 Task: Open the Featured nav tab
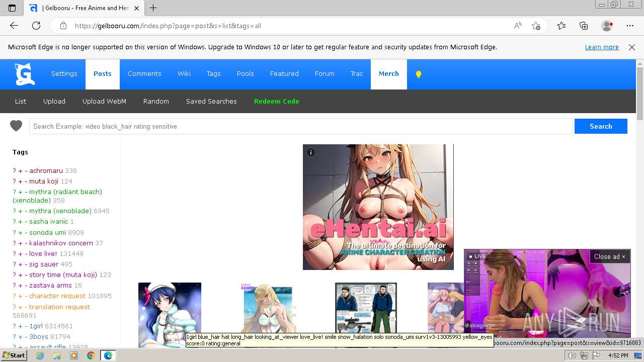284,74
